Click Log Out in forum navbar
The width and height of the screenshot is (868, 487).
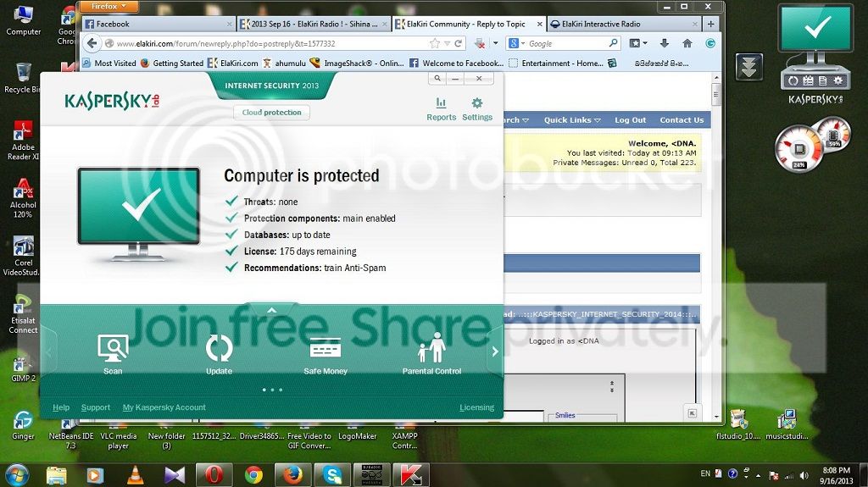point(630,120)
